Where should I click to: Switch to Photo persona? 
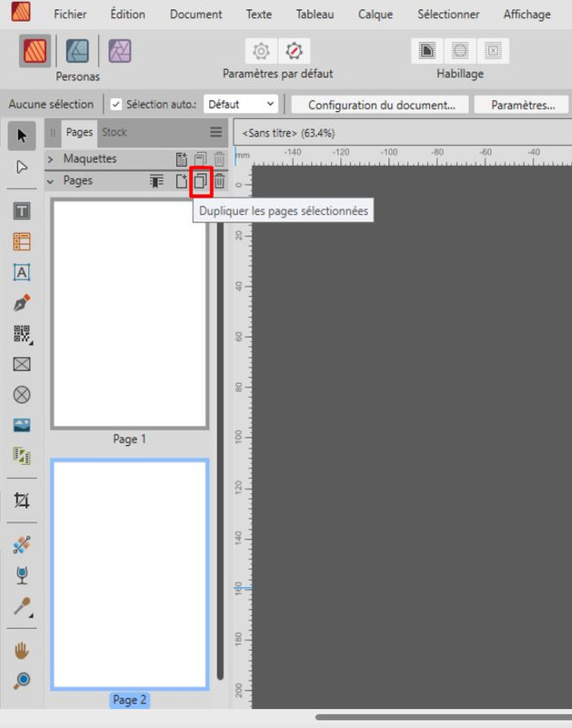[x=120, y=51]
